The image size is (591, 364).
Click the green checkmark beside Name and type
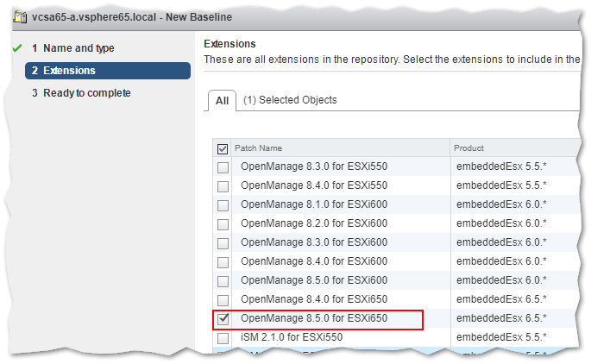tap(17, 48)
